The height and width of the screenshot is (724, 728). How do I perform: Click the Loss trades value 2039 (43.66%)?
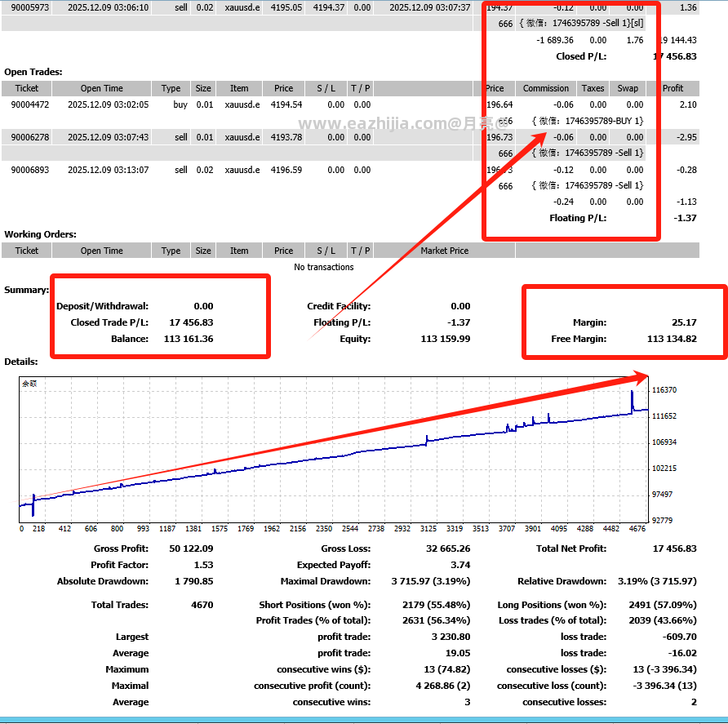click(x=663, y=620)
